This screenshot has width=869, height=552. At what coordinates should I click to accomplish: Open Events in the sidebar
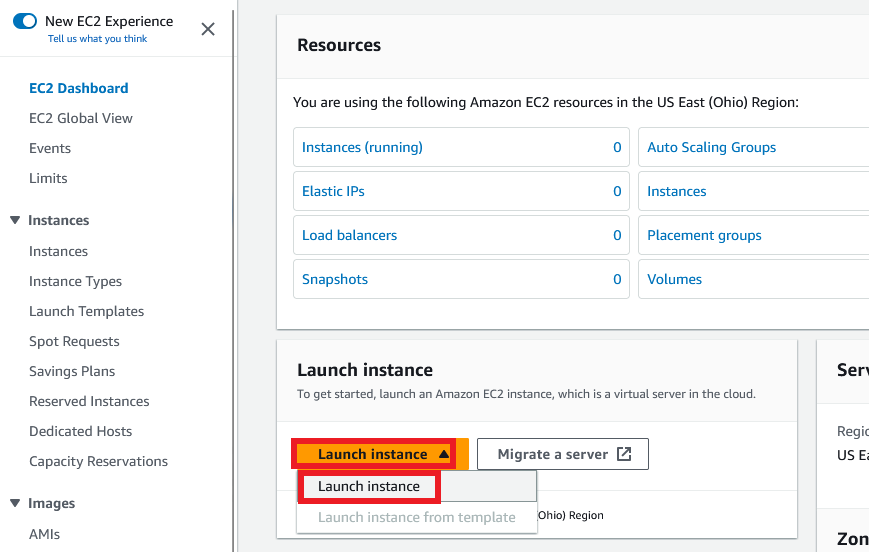[x=50, y=148]
